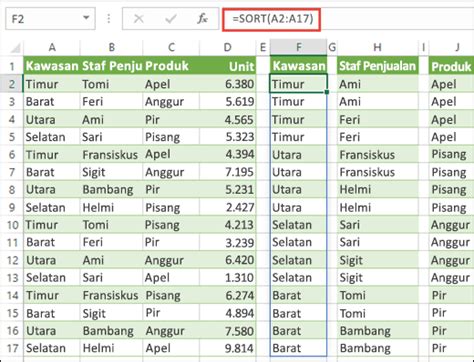Click 'Bambang' in row 17 column H
474x362 pixels.
tap(377, 348)
